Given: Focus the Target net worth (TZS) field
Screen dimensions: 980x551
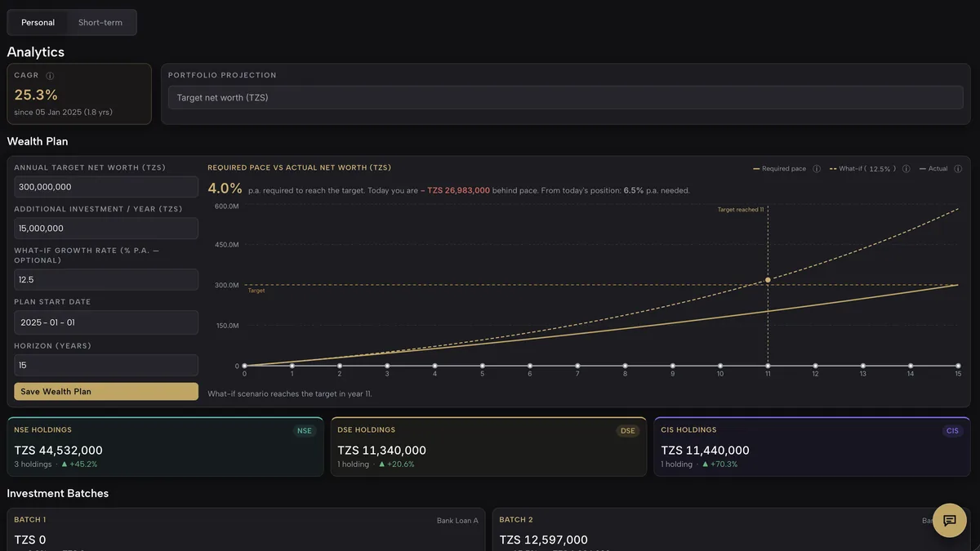Looking at the screenshot, I should (x=565, y=98).
